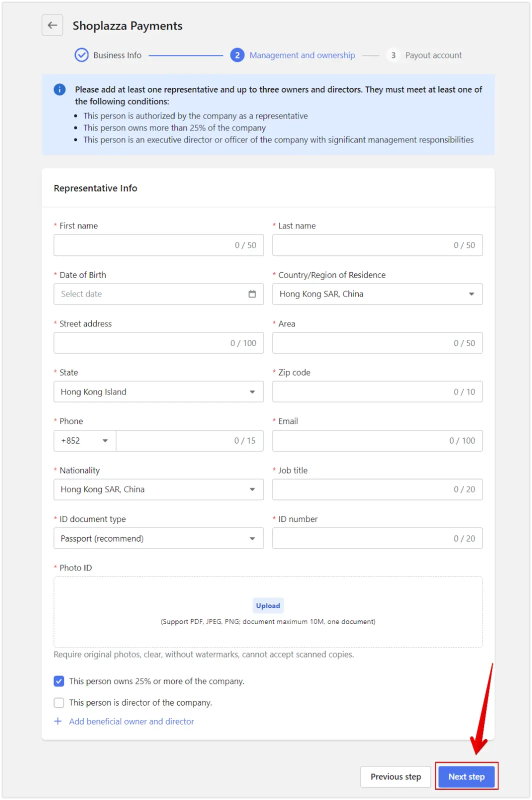Focus the Last name field

pyautogui.click(x=377, y=245)
